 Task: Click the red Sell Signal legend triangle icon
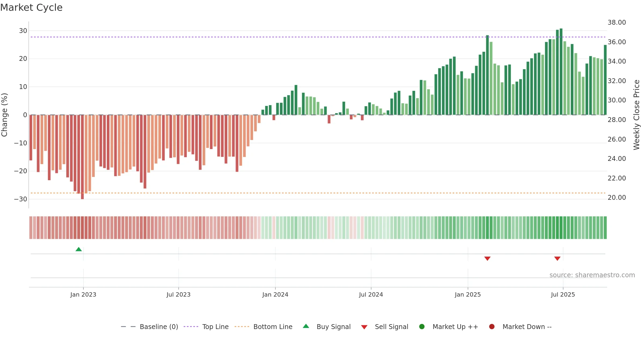(x=364, y=327)
